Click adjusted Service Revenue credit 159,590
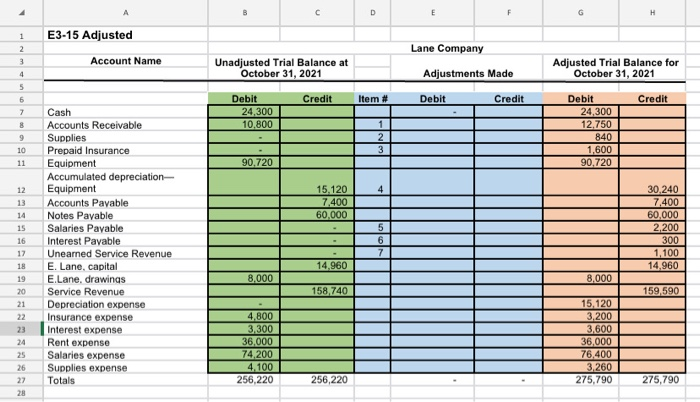This screenshot has height=402, width=700. click(x=652, y=291)
